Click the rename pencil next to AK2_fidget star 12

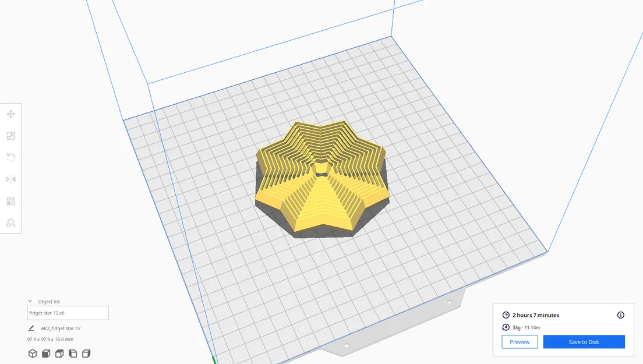coord(31,328)
